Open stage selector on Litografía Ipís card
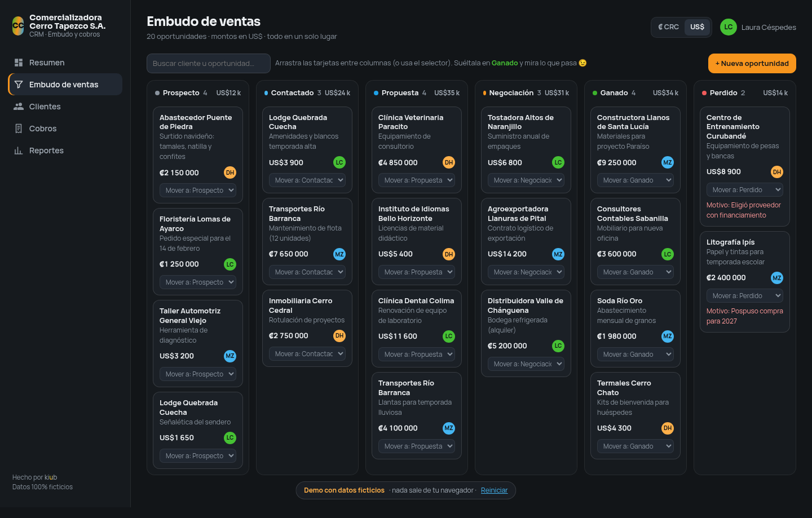812x518 pixels. pos(745,296)
